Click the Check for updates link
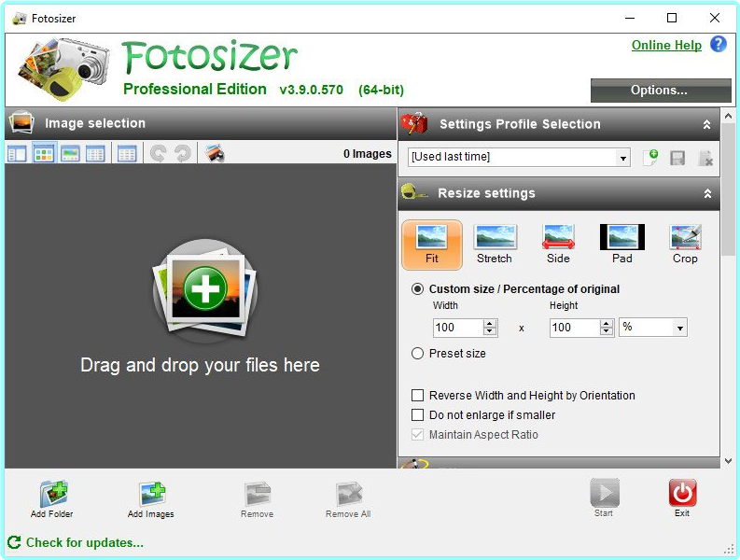Viewport: 740px width, 560px height. pos(84,542)
